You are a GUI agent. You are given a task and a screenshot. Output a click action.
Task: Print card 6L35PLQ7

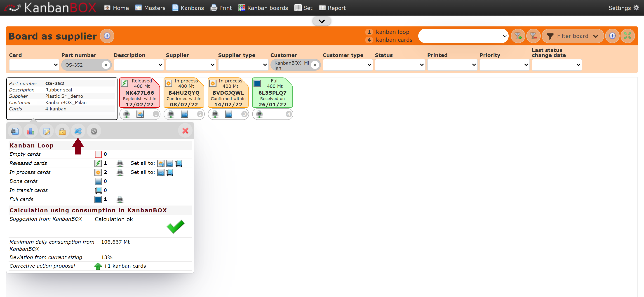click(x=259, y=114)
